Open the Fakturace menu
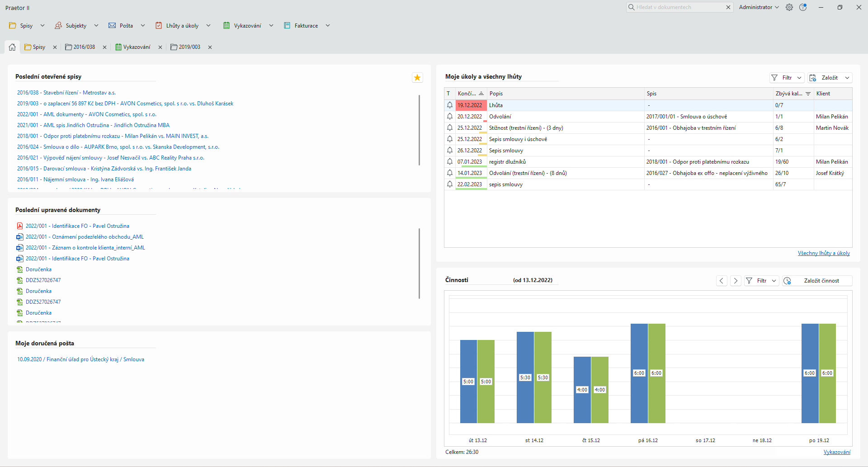Viewport: 868px width, 467px height. point(306,26)
